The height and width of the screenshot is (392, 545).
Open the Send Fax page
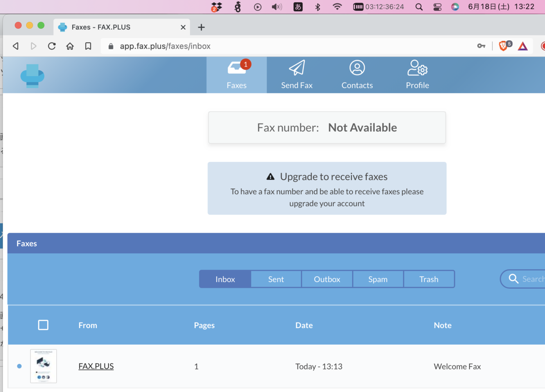pos(297,75)
